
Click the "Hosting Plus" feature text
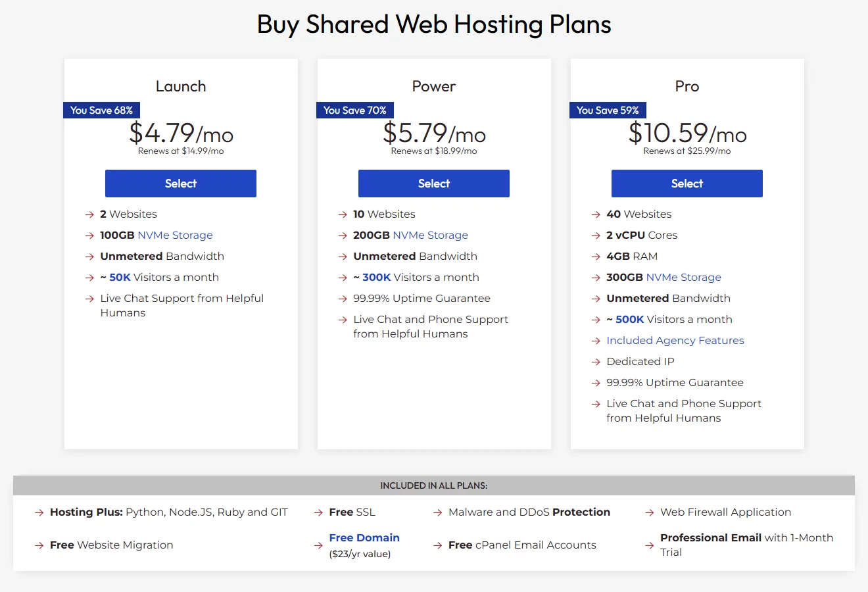[x=169, y=512]
